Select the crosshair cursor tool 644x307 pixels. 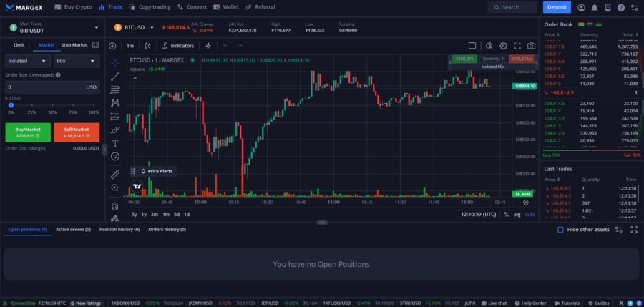[x=115, y=63]
